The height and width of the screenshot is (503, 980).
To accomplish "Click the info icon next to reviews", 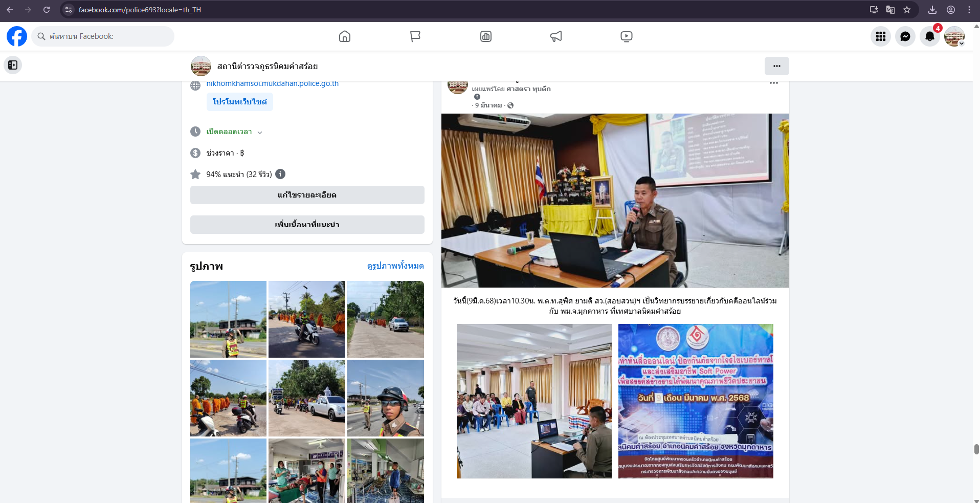I will click(x=280, y=174).
